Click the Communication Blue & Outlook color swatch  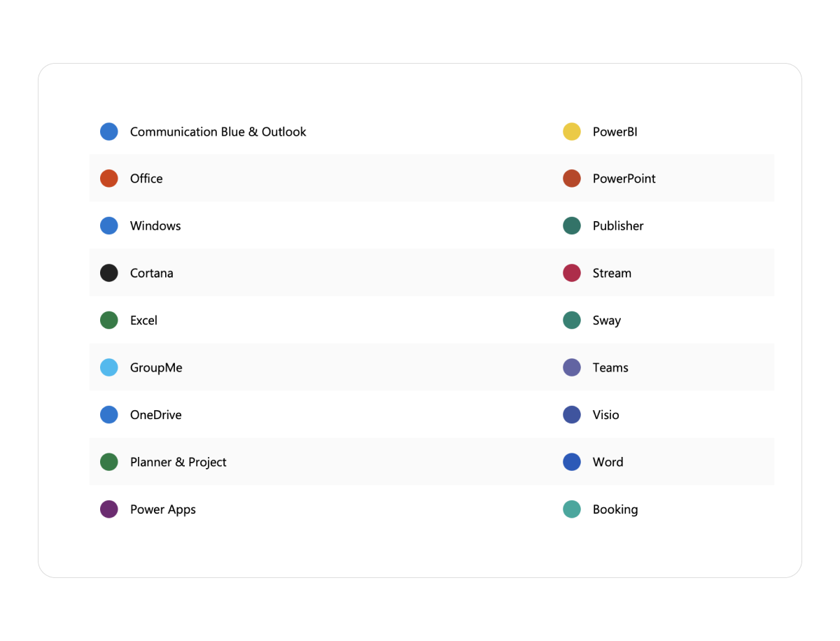point(109,132)
